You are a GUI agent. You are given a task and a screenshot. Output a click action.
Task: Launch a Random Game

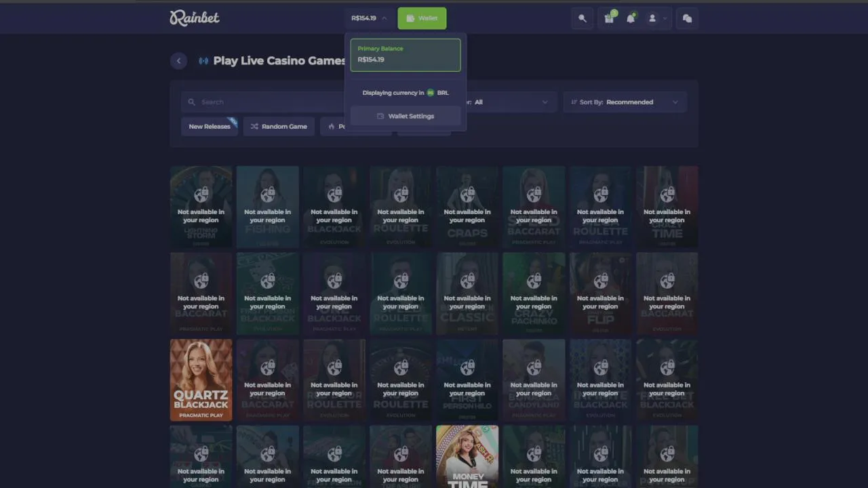[x=279, y=126]
